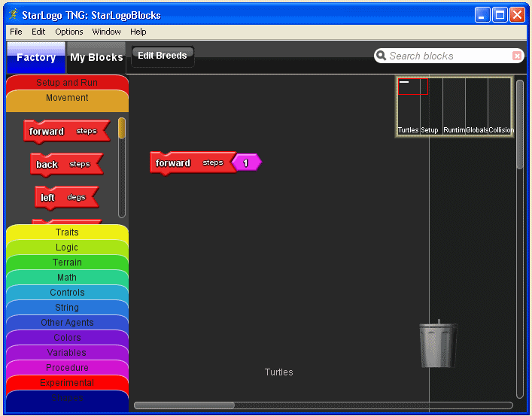Click the canvas horizontal scrollbar thumb
This screenshot has width=532, height=416.
(184, 405)
